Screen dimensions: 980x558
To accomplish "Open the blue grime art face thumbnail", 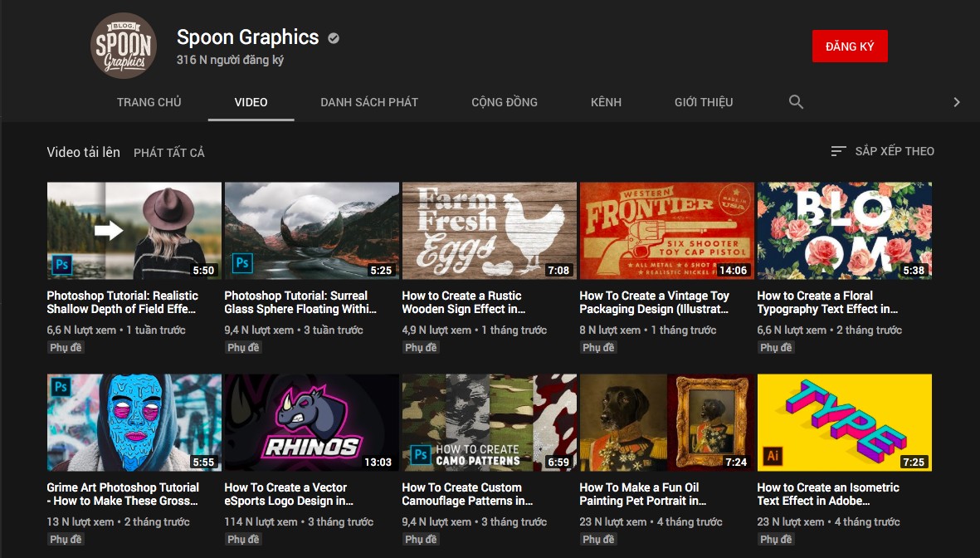I will pyautogui.click(x=134, y=423).
